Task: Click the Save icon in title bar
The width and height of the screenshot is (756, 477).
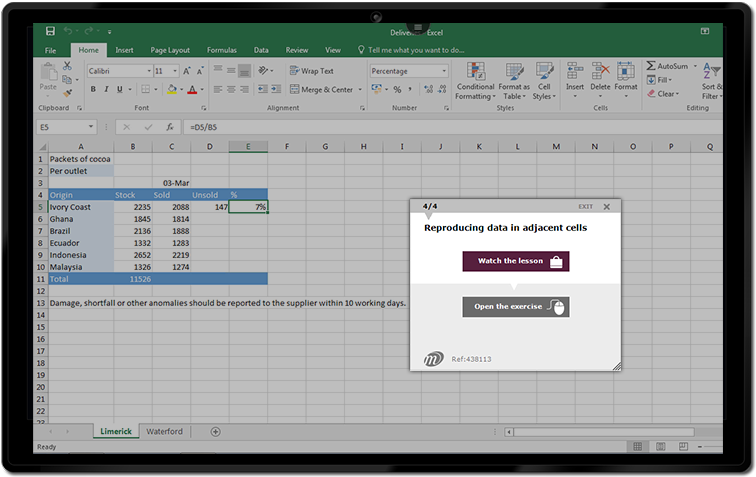Action: (x=50, y=31)
